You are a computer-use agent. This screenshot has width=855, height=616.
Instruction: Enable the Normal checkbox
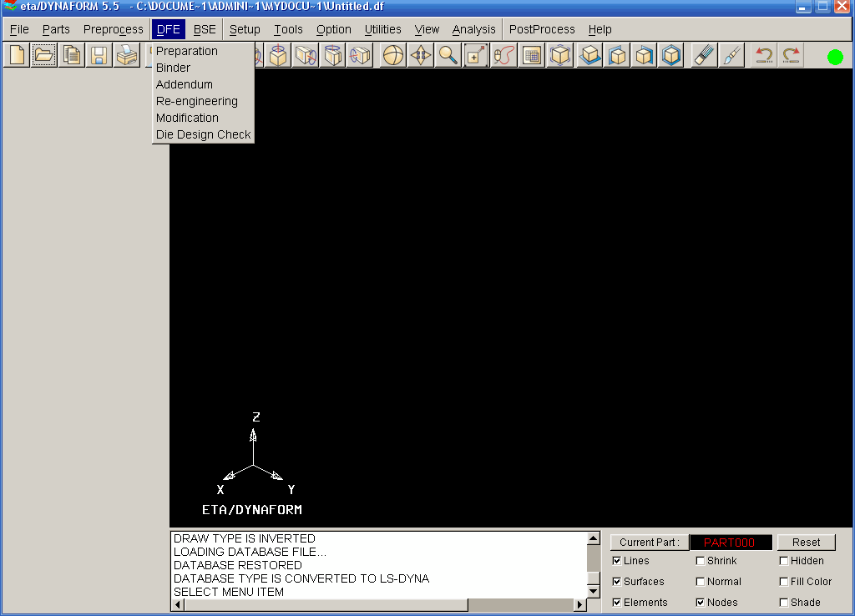point(701,582)
